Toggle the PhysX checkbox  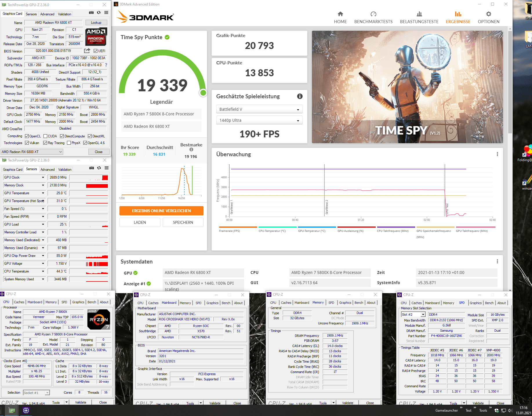pyautogui.click(x=69, y=143)
